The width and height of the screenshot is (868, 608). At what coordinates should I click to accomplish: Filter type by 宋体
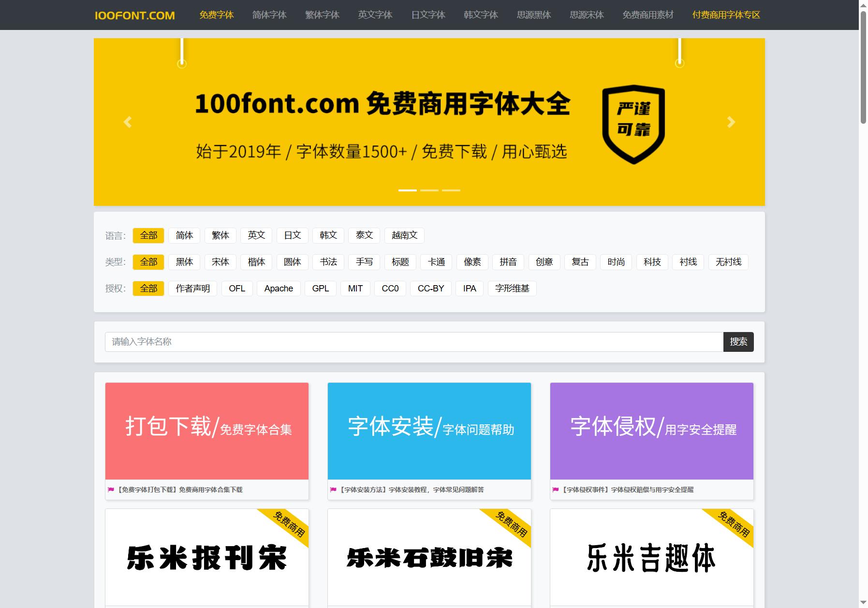[x=221, y=262]
